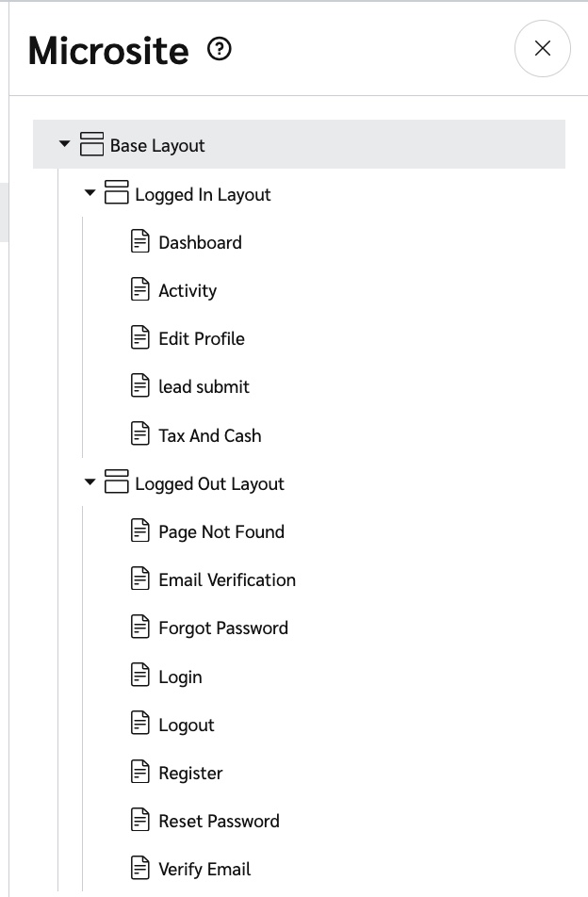Collapse the Logged In Layout node
This screenshot has width=588, height=897.
tap(90, 194)
